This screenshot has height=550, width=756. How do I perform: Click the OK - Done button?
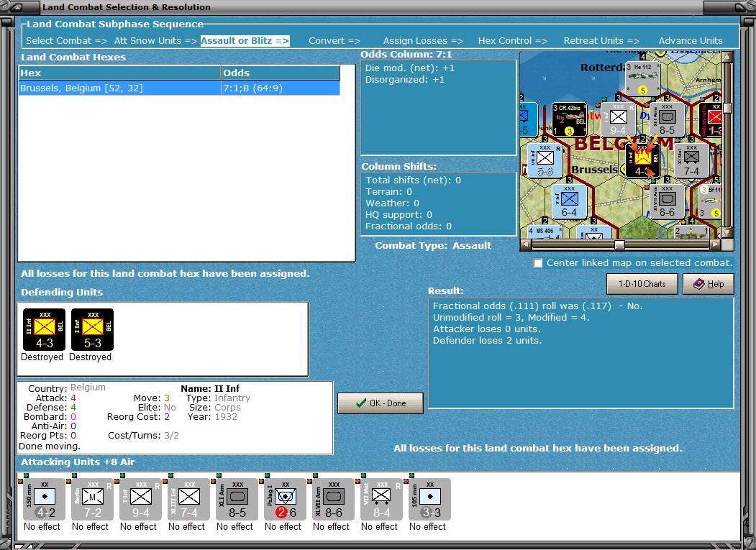pyautogui.click(x=381, y=403)
